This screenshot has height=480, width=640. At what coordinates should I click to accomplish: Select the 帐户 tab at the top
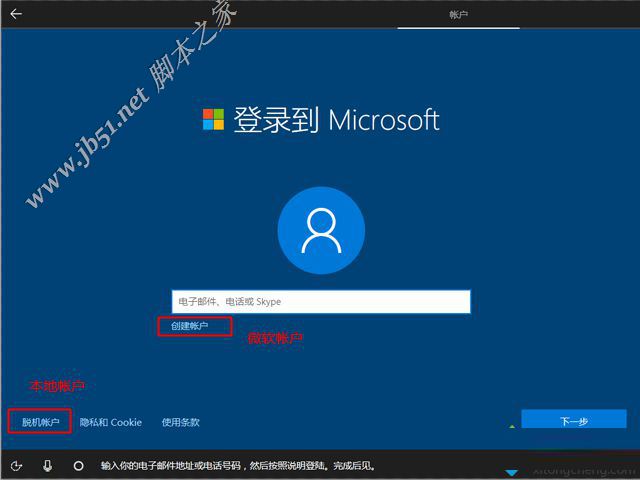click(458, 15)
